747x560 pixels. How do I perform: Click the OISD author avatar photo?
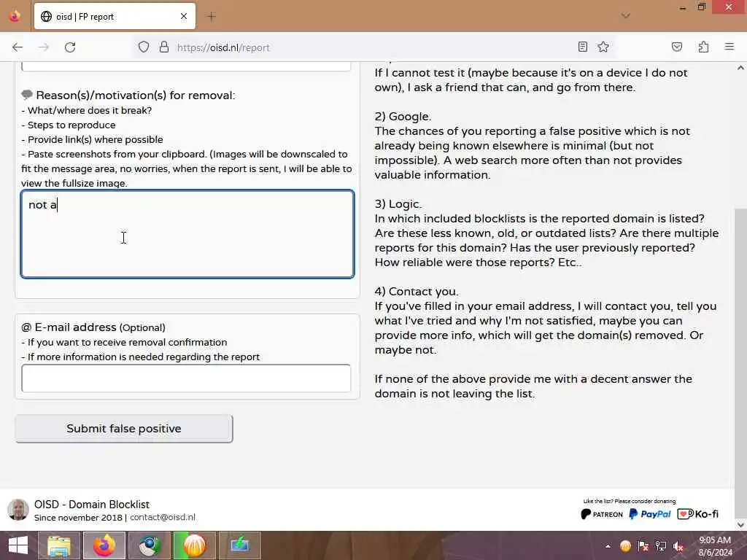18,510
